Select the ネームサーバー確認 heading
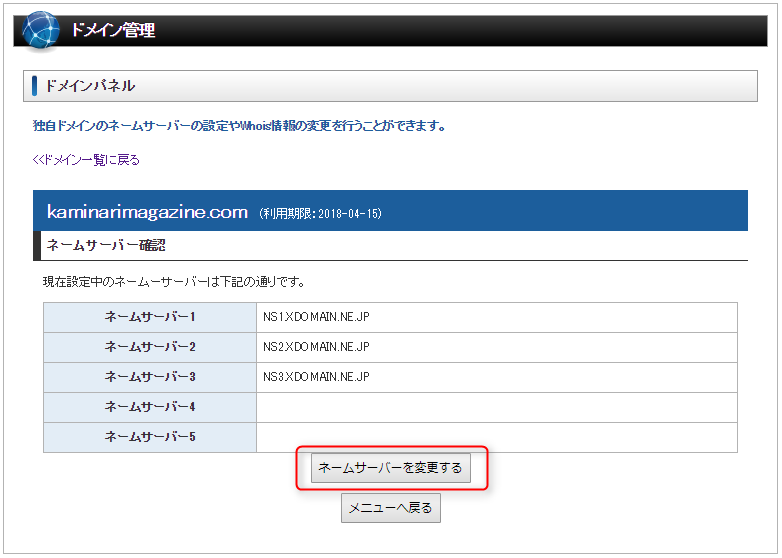 tap(104, 245)
